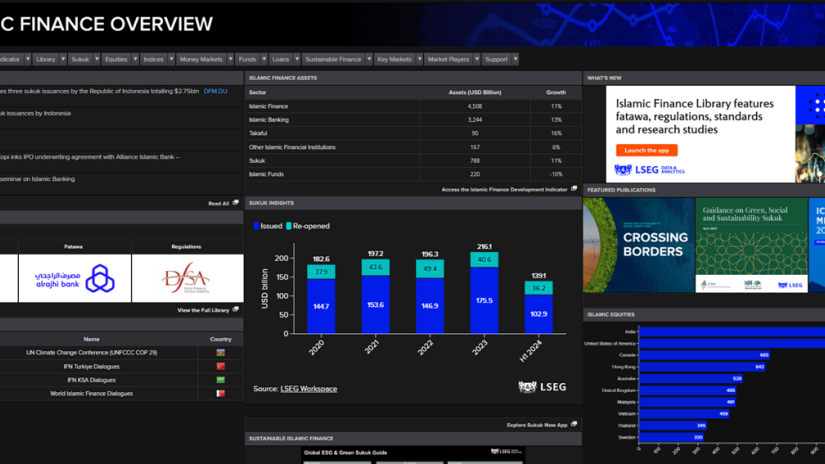The width and height of the screenshot is (825, 464).
Task: Select the Islamic Funds sector row
Action: coord(414,174)
